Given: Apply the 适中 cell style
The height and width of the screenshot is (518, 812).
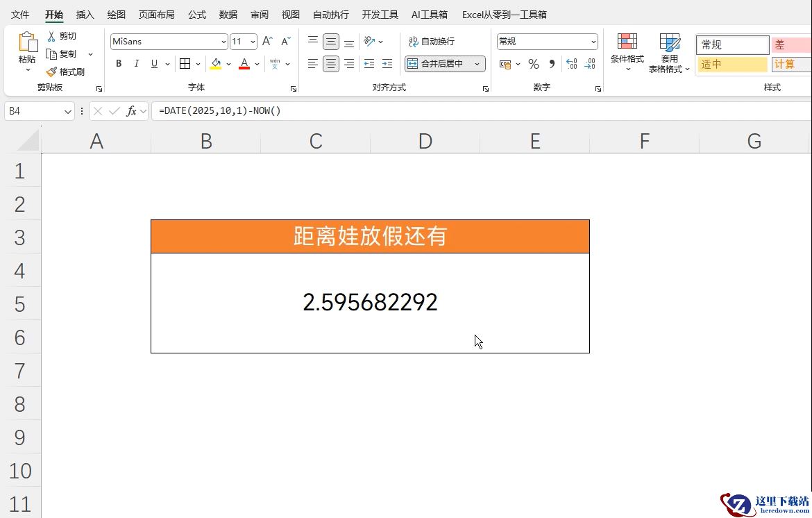Looking at the screenshot, I should (x=731, y=65).
